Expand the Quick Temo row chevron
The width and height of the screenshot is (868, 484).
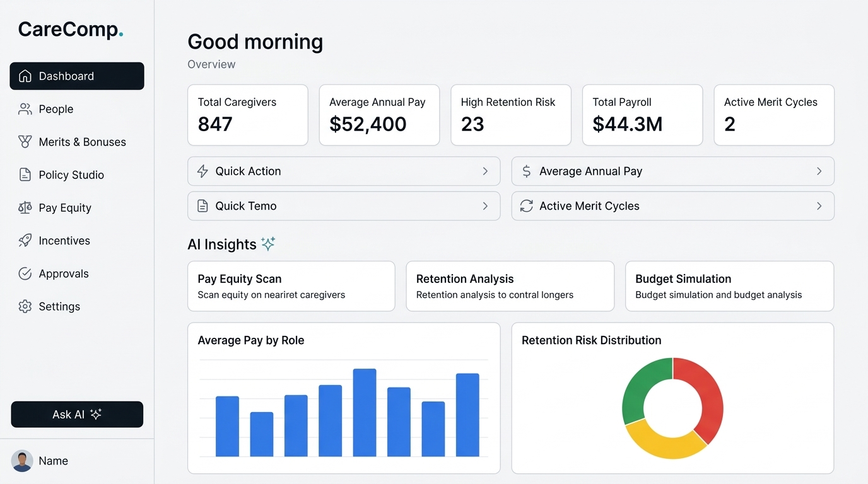click(x=485, y=206)
